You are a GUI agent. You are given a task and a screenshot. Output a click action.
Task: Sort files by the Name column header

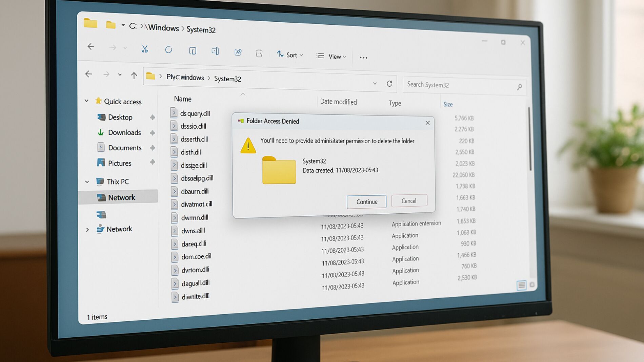pyautogui.click(x=183, y=99)
